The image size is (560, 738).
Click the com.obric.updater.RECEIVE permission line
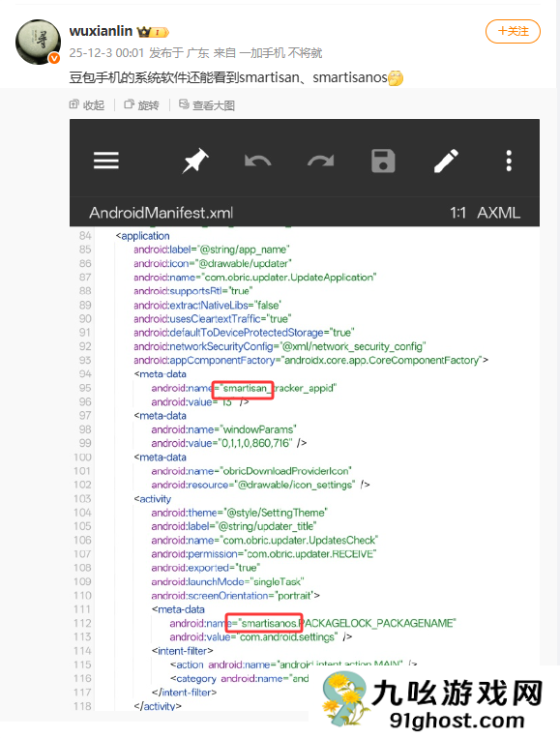pyautogui.click(x=263, y=553)
